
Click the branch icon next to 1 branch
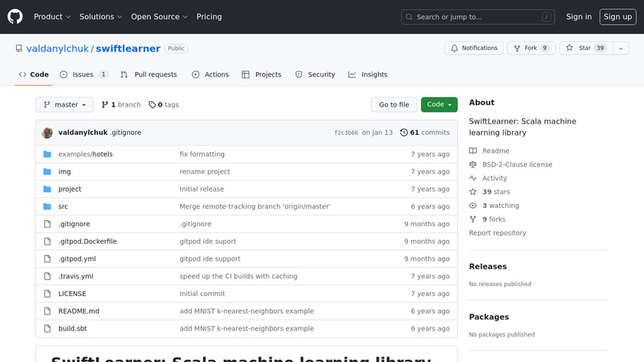[105, 105]
